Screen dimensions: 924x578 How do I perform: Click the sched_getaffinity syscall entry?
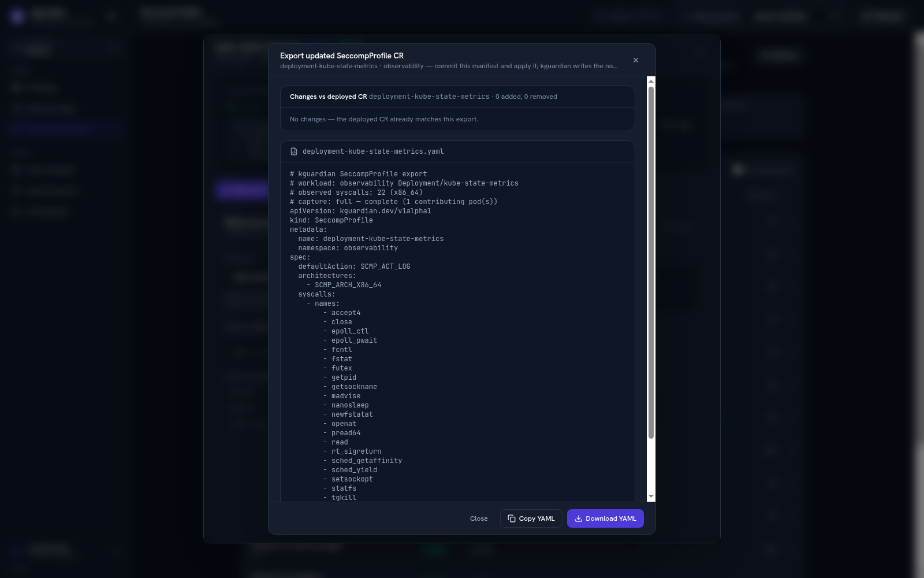coord(367,461)
